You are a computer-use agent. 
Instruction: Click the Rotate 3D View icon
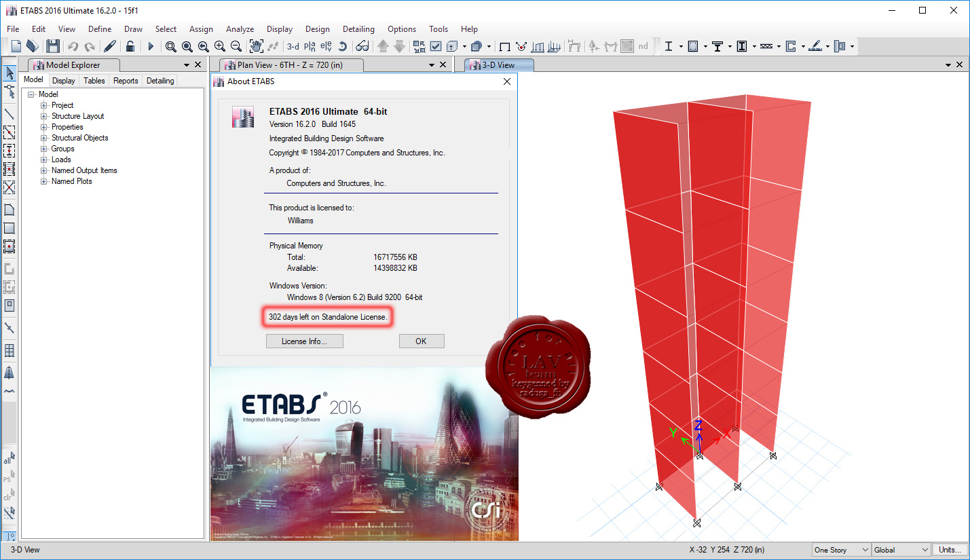(x=343, y=46)
